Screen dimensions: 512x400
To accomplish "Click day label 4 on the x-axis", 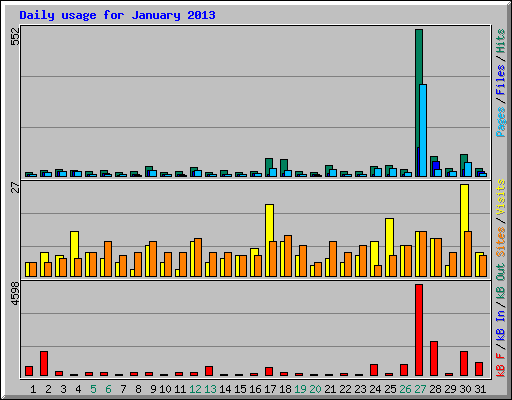I will click(x=78, y=389).
